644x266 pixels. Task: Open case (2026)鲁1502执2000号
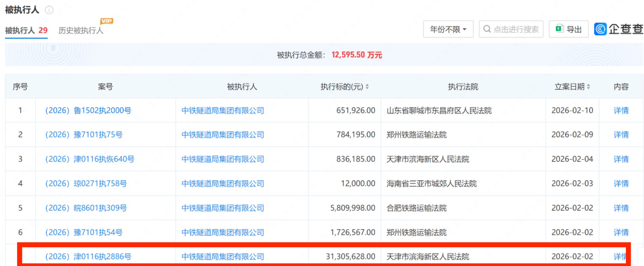pos(88,110)
